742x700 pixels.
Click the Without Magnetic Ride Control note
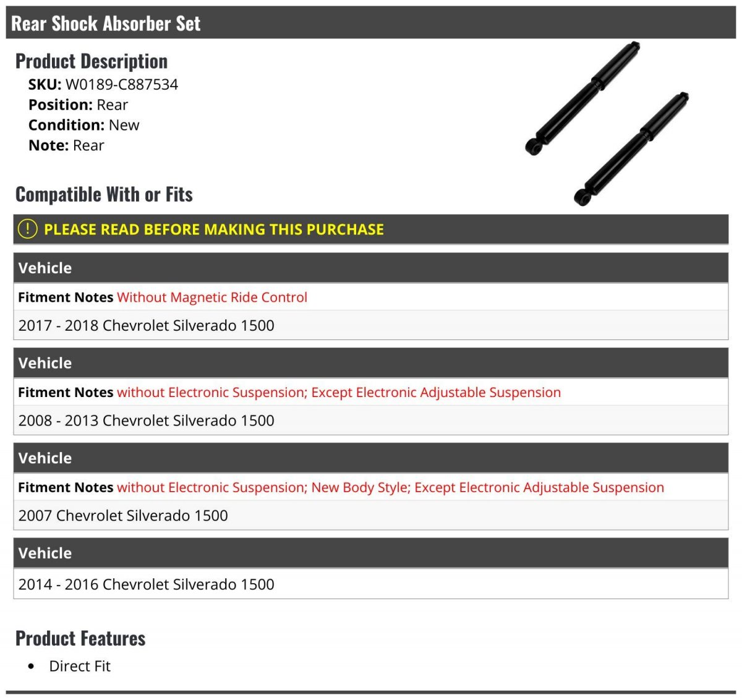(x=212, y=297)
